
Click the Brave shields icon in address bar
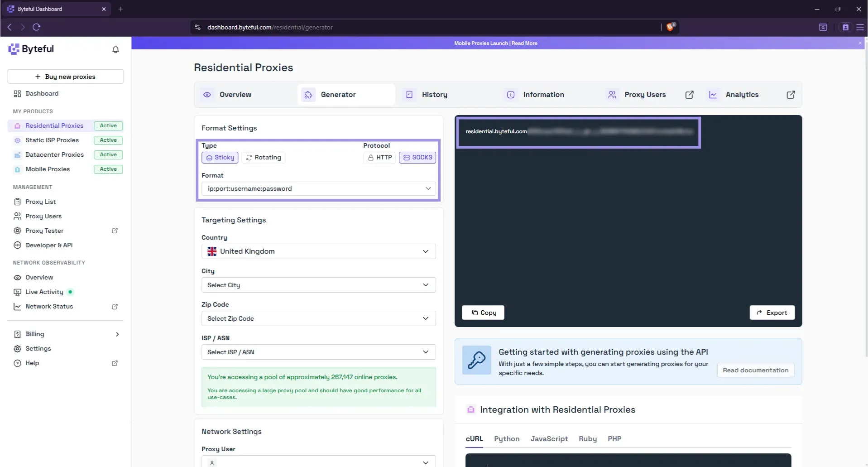click(x=671, y=27)
